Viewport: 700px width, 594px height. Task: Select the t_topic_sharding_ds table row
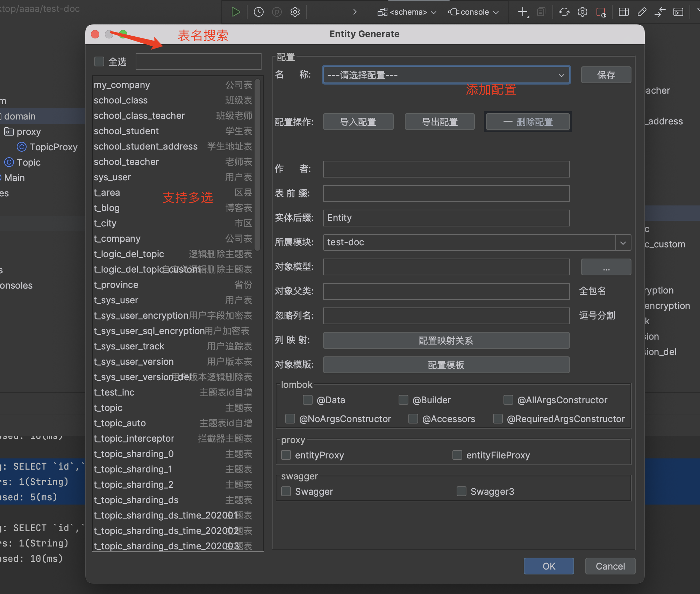(173, 500)
